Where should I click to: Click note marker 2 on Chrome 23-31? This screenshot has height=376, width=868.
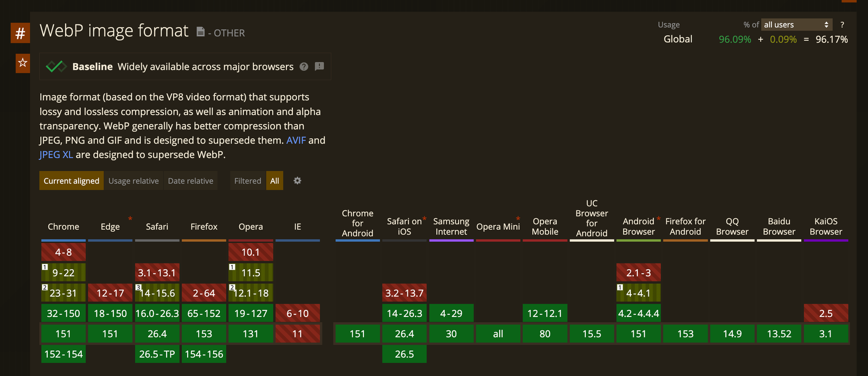point(45,287)
